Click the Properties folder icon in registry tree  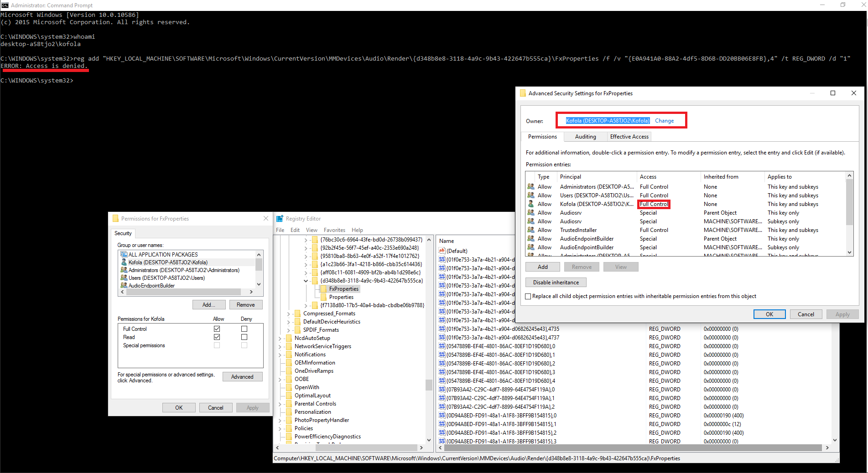pos(323,297)
